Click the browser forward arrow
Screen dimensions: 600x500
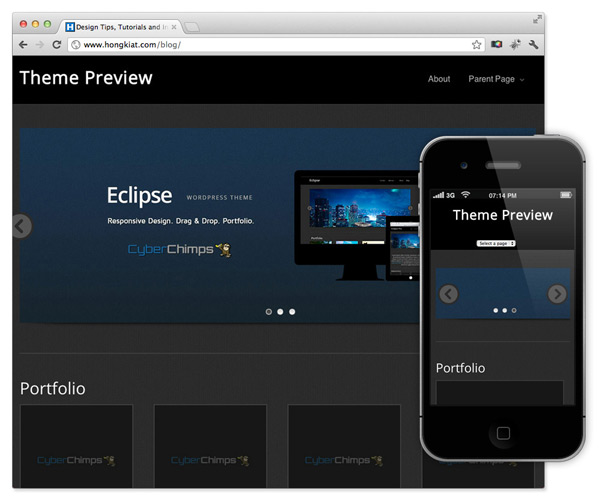point(39,45)
